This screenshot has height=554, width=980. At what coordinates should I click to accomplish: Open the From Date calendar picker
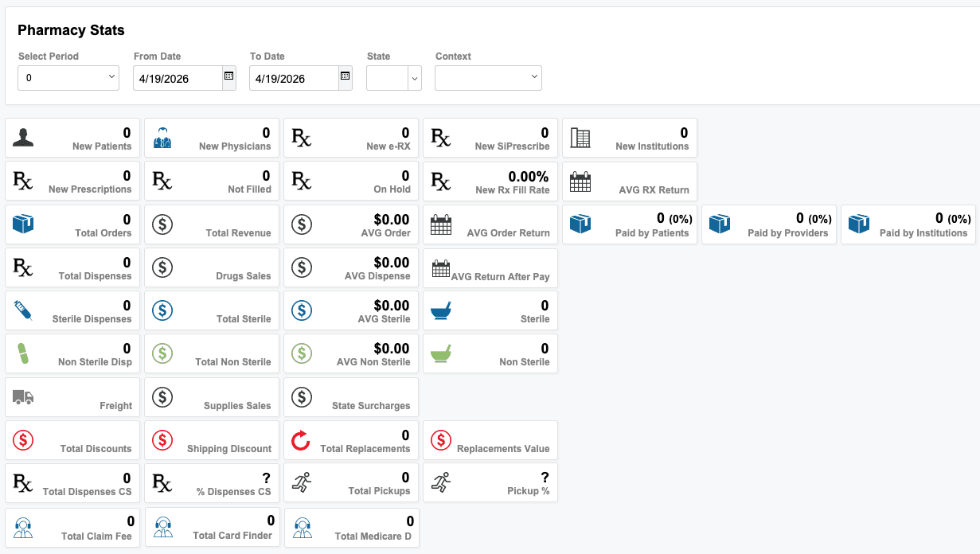pyautogui.click(x=228, y=76)
